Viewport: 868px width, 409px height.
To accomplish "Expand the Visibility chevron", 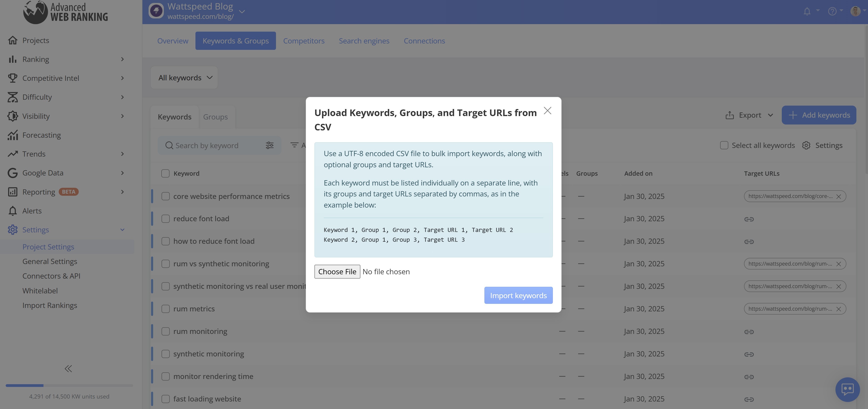I will [x=122, y=116].
